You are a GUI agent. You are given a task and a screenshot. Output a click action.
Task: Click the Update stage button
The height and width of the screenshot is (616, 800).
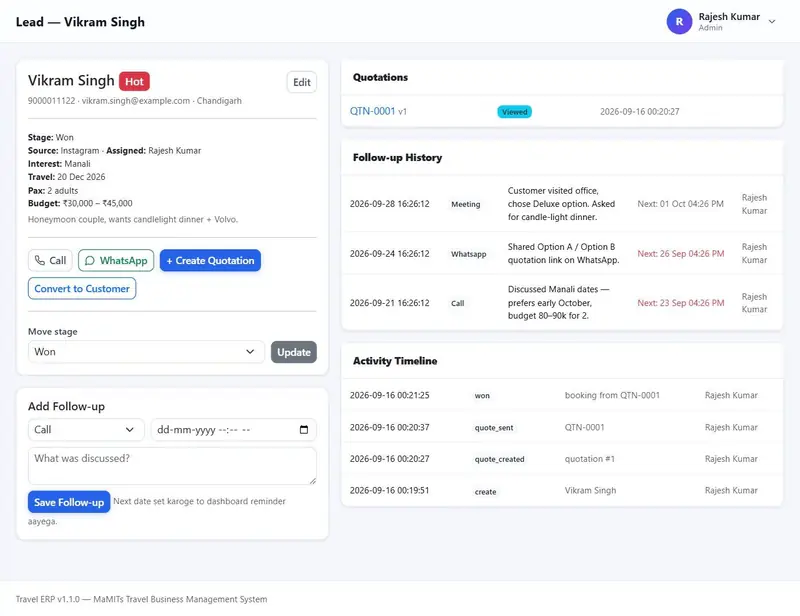tap(294, 352)
